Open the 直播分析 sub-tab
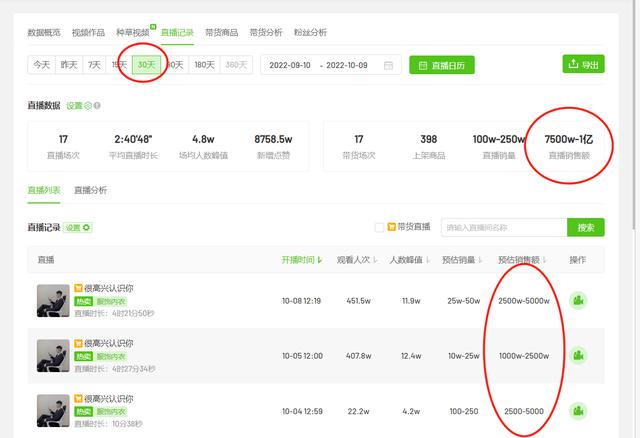 (90, 190)
